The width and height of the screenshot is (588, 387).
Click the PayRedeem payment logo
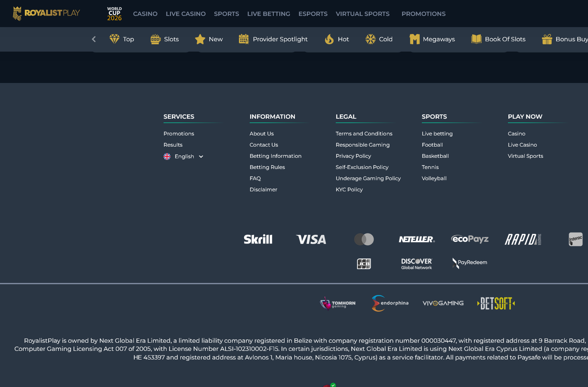pos(470,263)
